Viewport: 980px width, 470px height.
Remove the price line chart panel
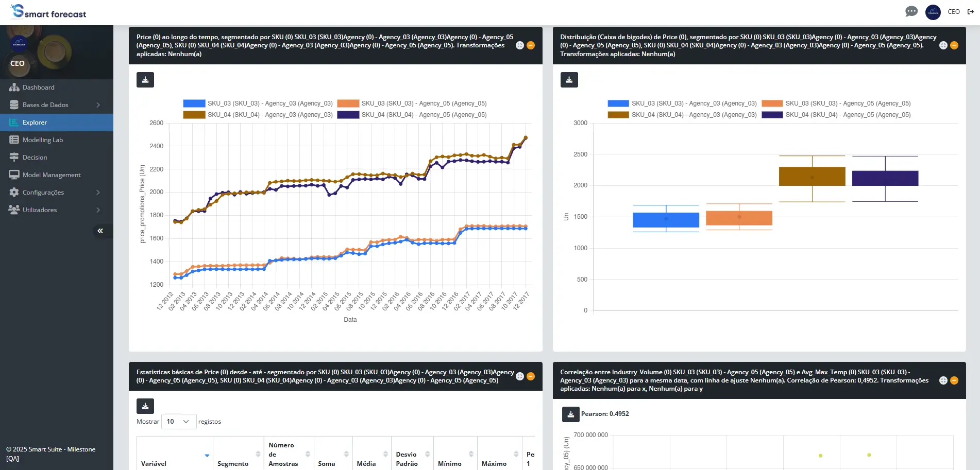(x=531, y=45)
